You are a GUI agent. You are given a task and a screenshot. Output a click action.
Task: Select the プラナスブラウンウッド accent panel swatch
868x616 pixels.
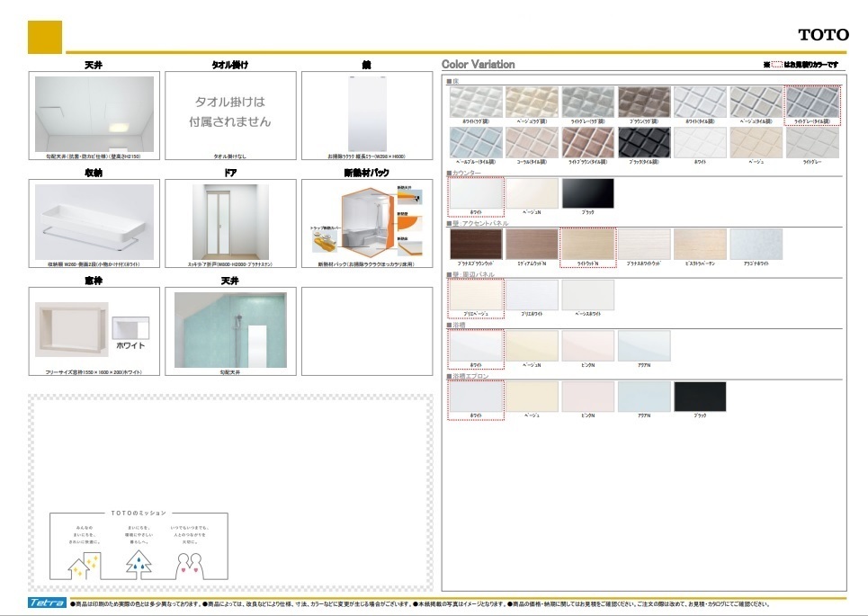point(476,244)
